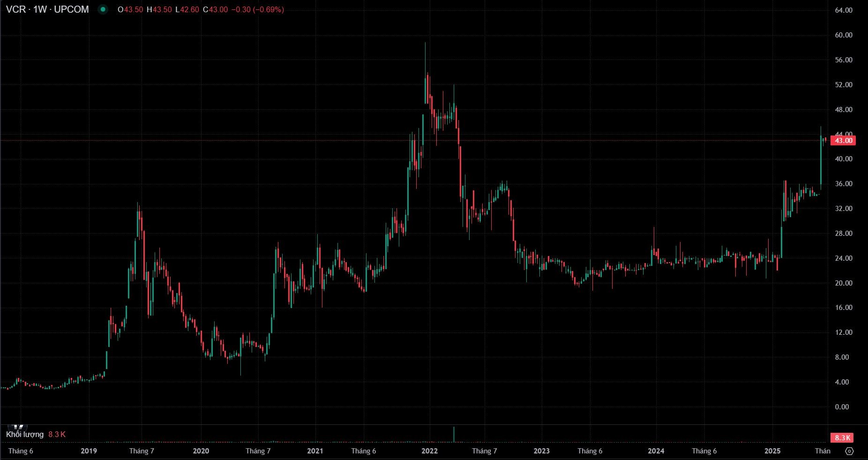This screenshot has width=868, height=460.
Task: Click the 2020 year marker on timeline
Action: coord(201,451)
